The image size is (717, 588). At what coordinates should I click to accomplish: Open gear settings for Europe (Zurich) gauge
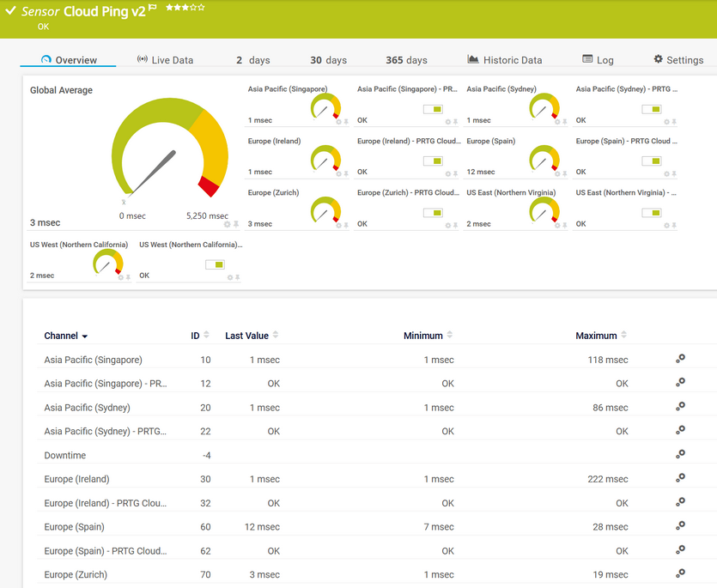click(339, 226)
